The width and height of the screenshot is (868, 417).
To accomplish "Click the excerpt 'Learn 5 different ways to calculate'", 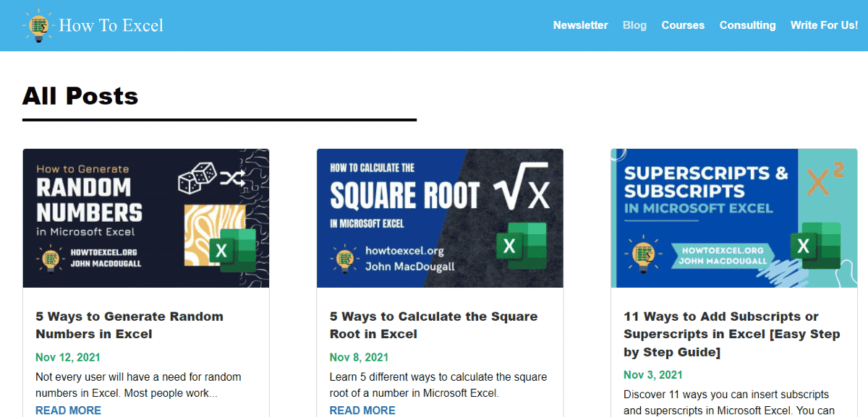I will tap(438, 385).
